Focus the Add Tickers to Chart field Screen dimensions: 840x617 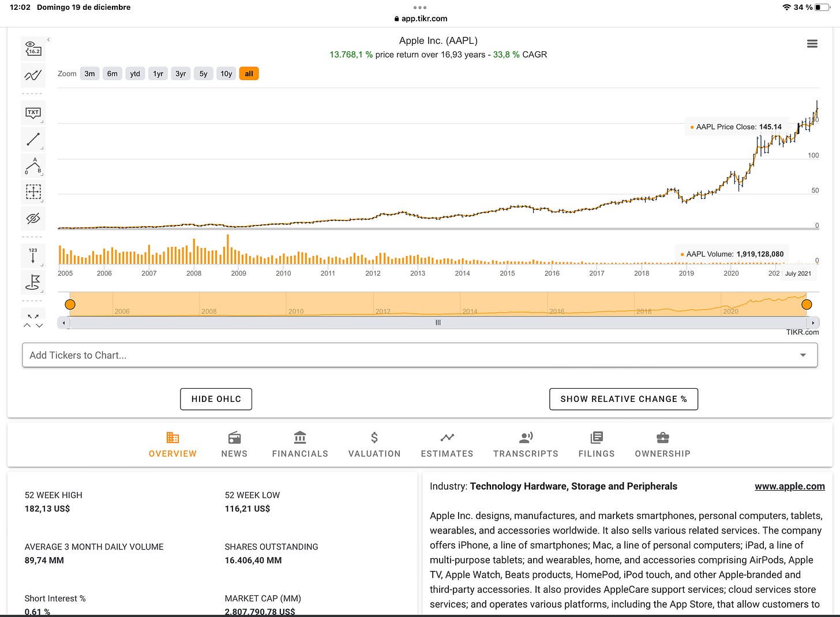(x=419, y=355)
